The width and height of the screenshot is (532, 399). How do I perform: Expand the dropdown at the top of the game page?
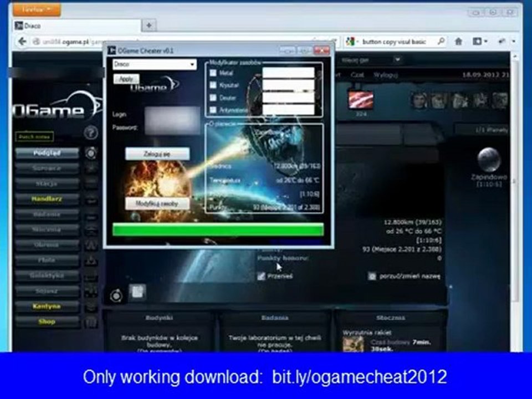click(x=397, y=60)
